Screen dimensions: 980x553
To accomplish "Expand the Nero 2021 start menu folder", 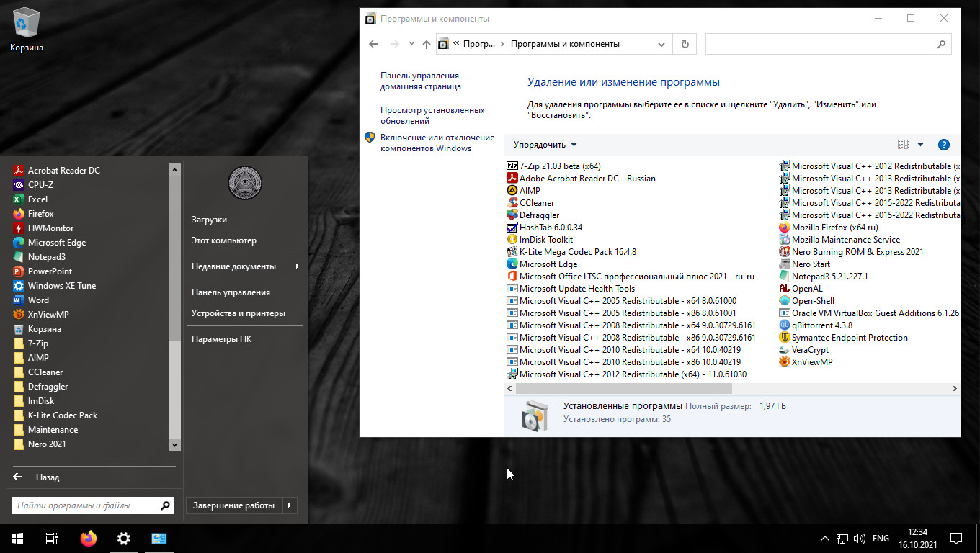I will pyautogui.click(x=39, y=444).
